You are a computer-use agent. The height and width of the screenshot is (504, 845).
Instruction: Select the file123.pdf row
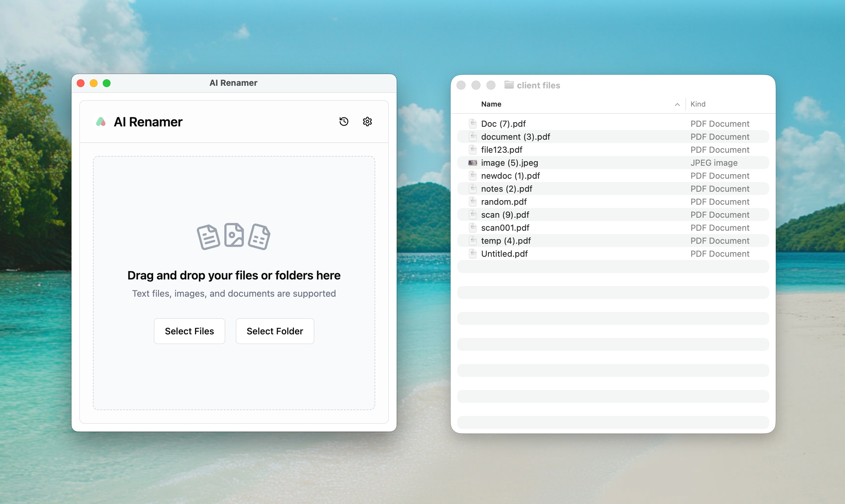pyautogui.click(x=501, y=150)
